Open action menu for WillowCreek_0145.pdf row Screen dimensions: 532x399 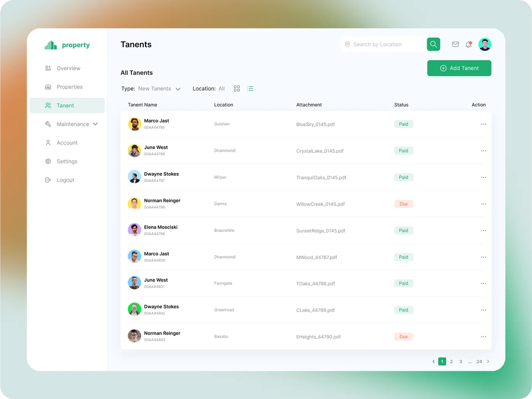pos(483,204)
